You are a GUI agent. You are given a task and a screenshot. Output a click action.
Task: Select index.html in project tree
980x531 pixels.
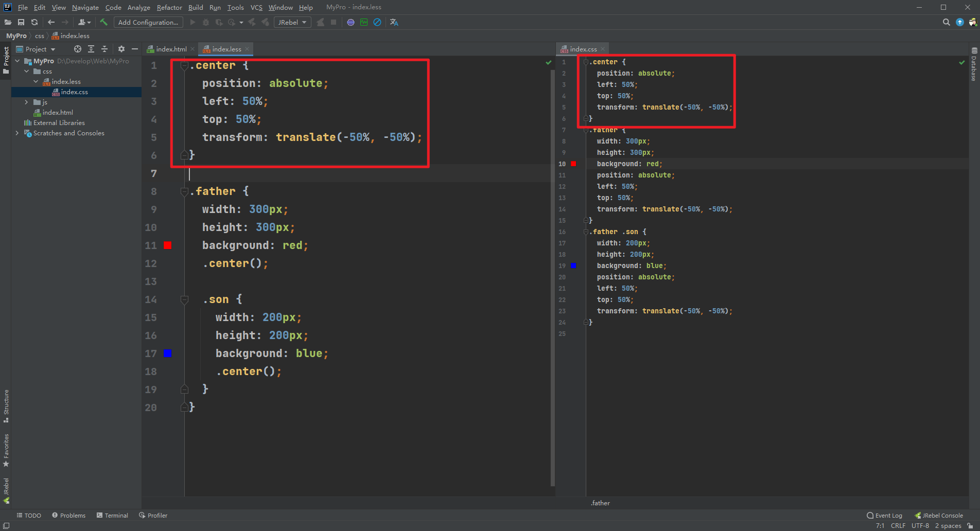(x=58, y=112)
